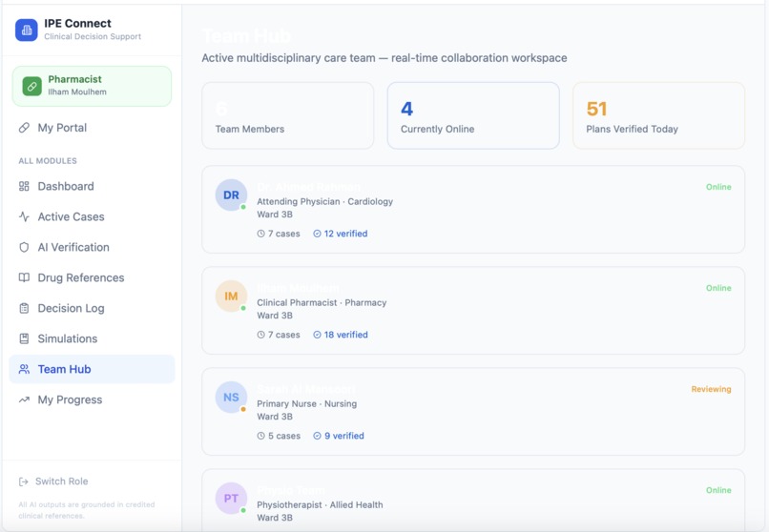769x532 pixels.
Task: Click clock icon beside 7 cases, Pharmacy card
Action: [x=260, y=335]
